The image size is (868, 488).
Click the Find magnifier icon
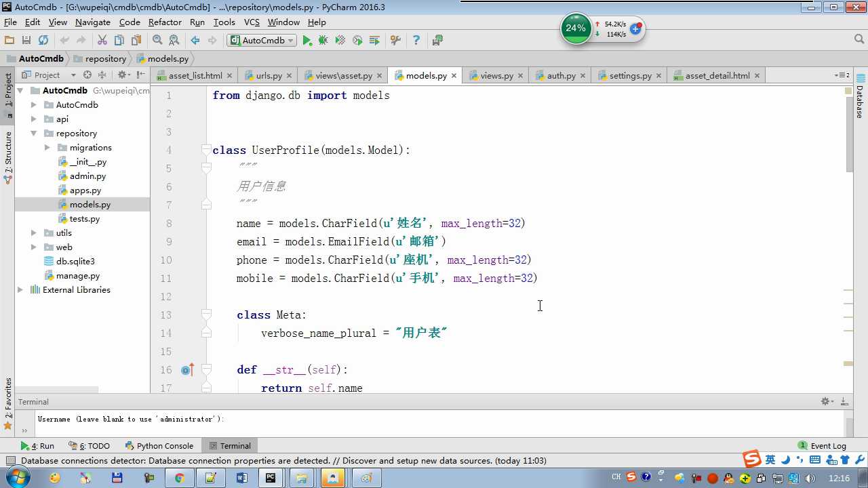coord(157,41)
